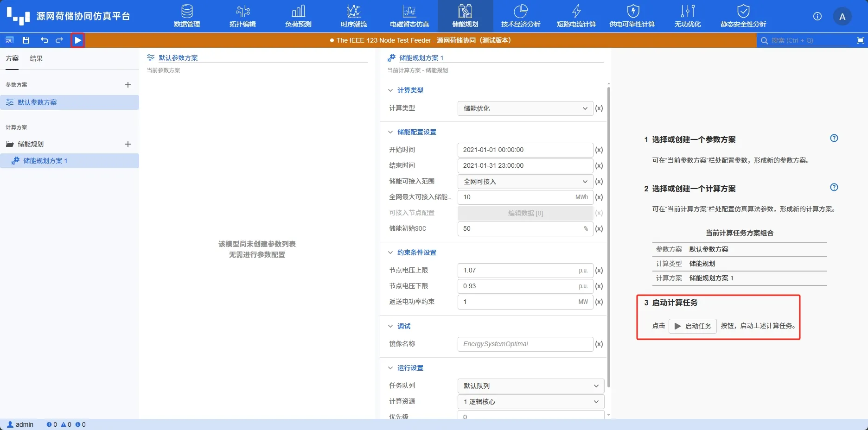Click the (x) next to 镜像名称
Viewport: 868px width, 430px height.
(599, 344)
